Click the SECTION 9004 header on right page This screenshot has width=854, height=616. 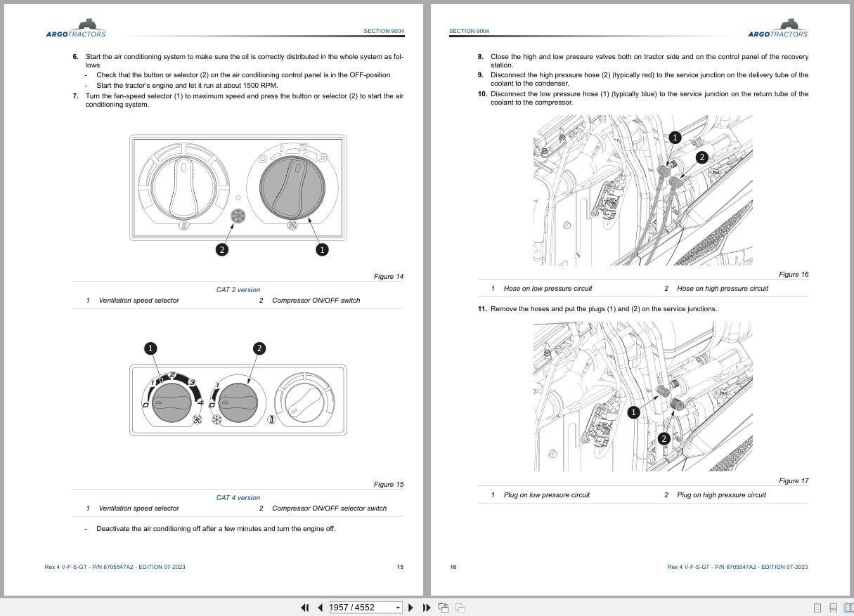[x=469, y=31]
